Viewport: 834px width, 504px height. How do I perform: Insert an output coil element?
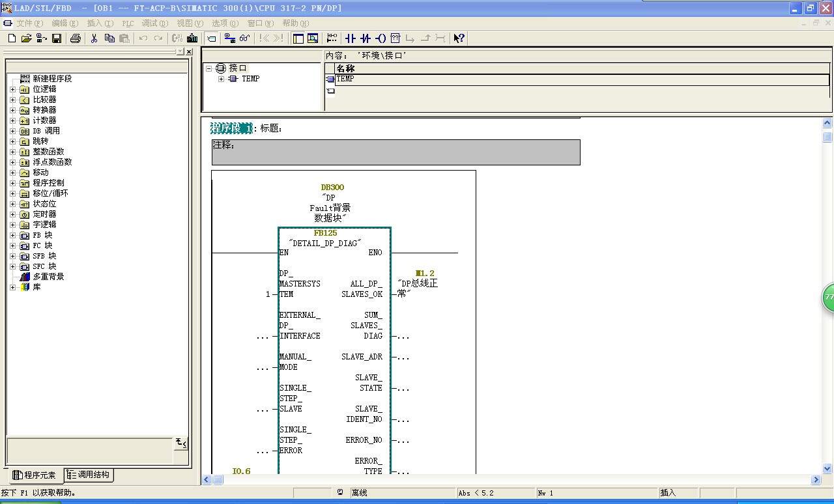381,38
